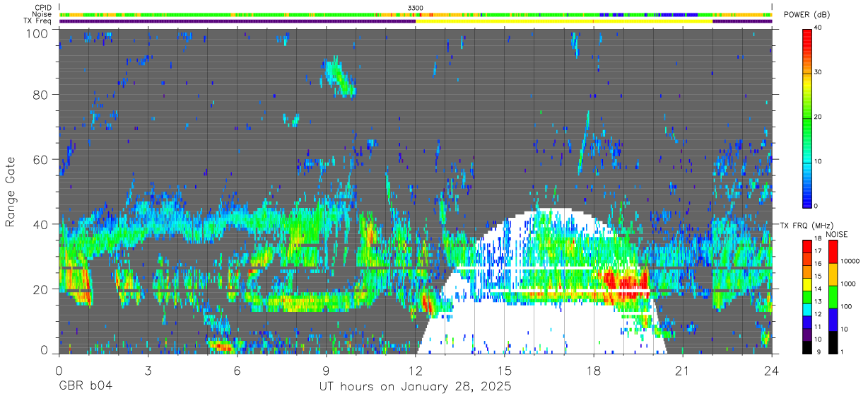The width and height of the screenshot is (868, 401).
Task: Click the x-axis hour tick '24'
Action: click(772, 370)
